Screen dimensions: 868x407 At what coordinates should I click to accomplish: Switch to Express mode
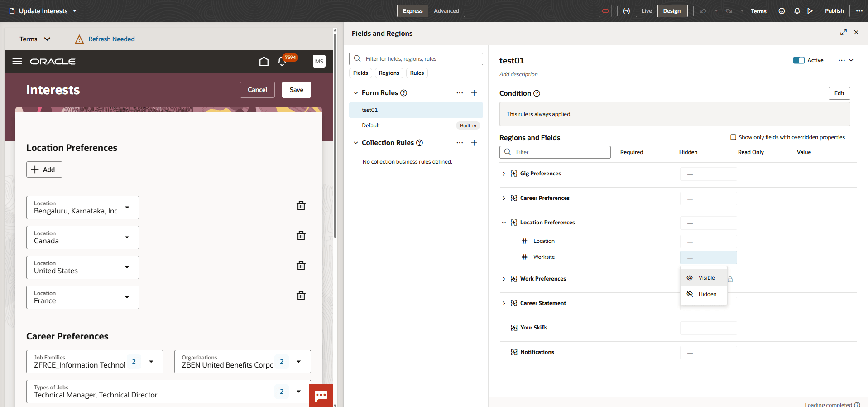coord(412,11)
